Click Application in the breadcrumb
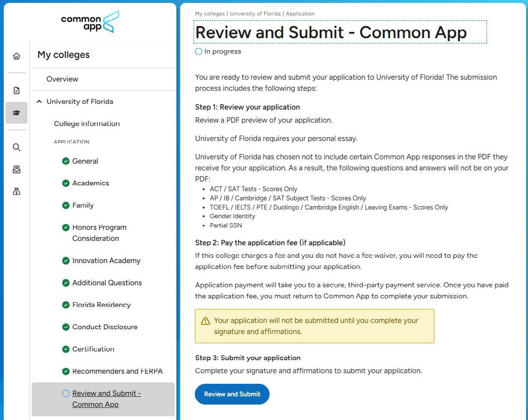 (x=300, y=14)
